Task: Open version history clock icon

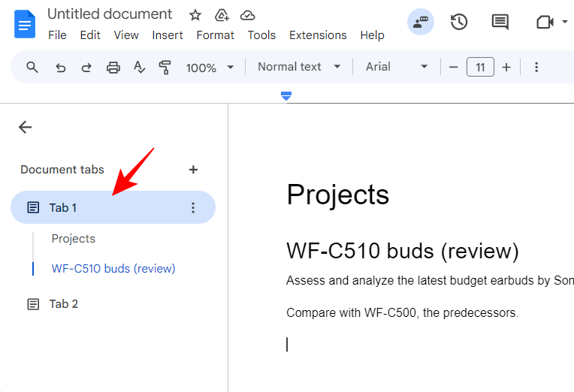Action: [x=459, y=22]
